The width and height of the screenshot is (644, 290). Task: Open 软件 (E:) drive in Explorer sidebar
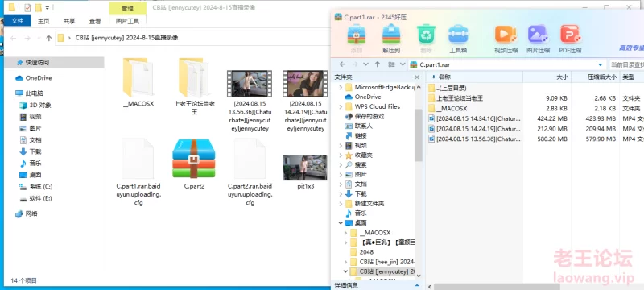[x=36, y=198]
